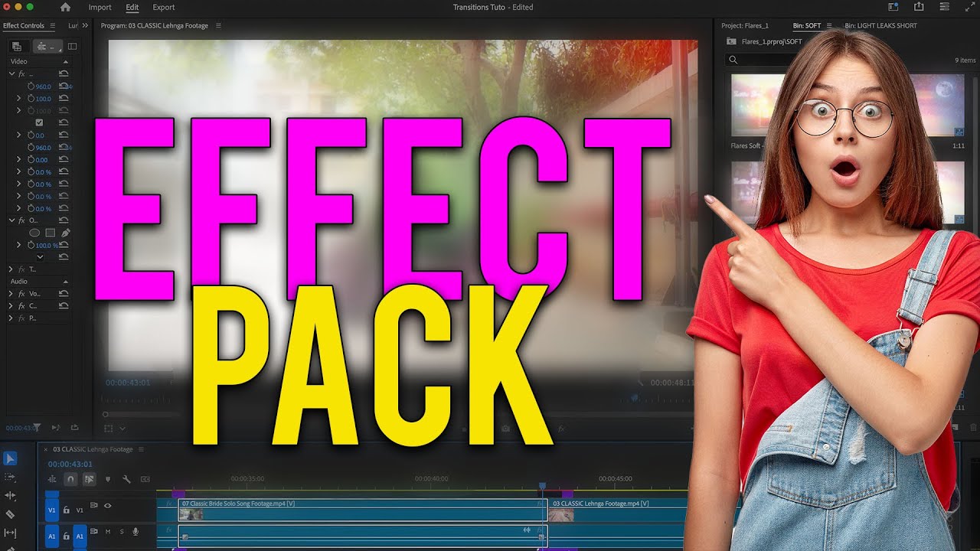Go to the Home screen icon
This screenshot has width=980, height=551.
(x=65, y=7)
